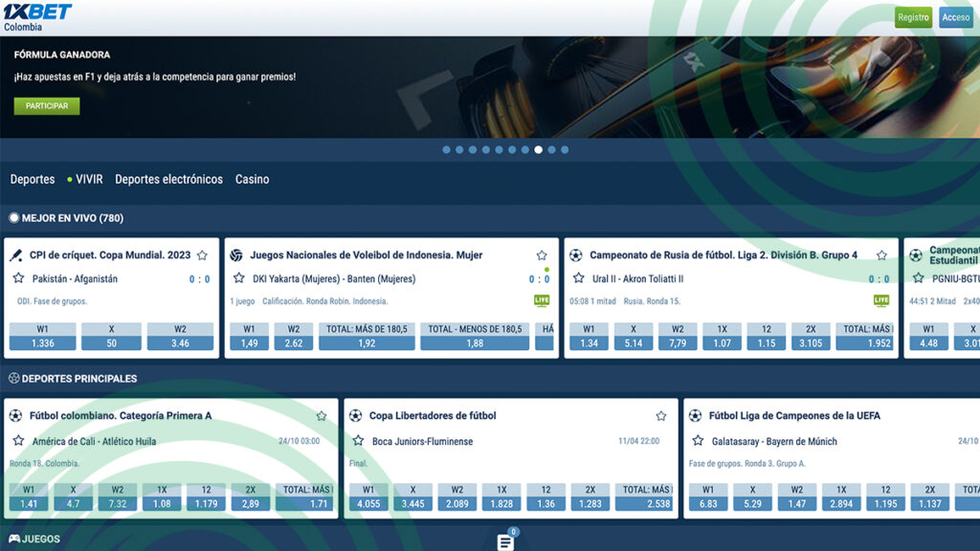Open the Casino tab

253,179
